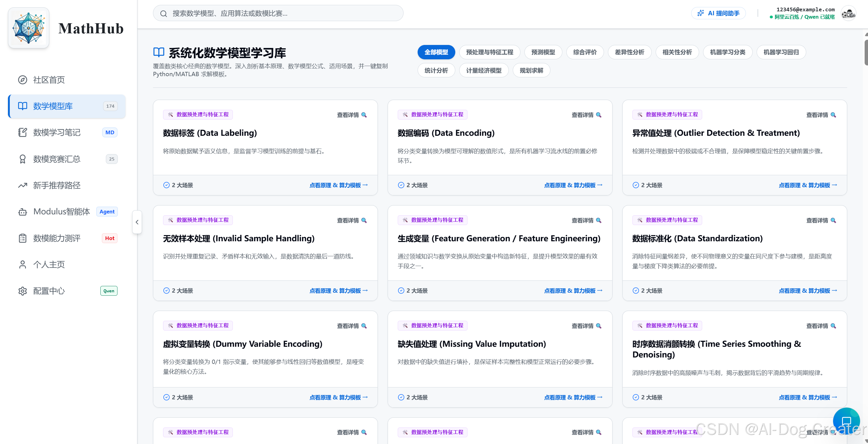The image size is (868, 444).
Task: Open the floating chat bubble button
Action: click(x=847, y=421)
